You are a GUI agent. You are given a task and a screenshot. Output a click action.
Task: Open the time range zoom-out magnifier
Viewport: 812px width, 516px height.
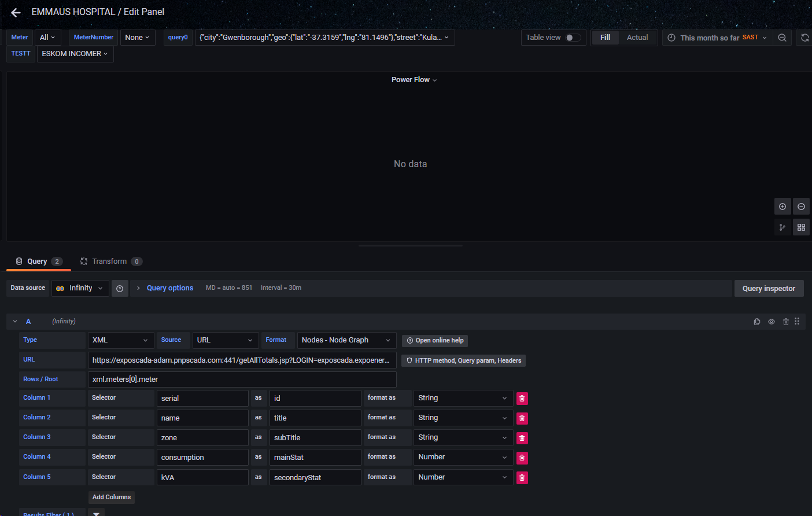point(783,37)
